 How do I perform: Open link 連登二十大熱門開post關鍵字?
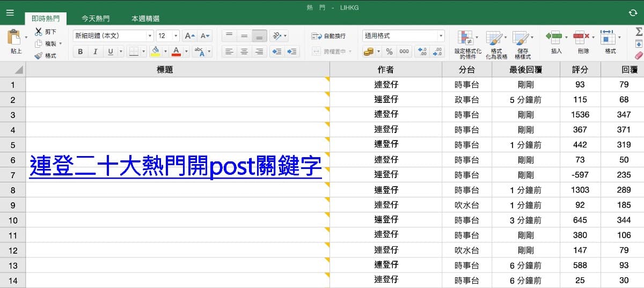(175, 166)
